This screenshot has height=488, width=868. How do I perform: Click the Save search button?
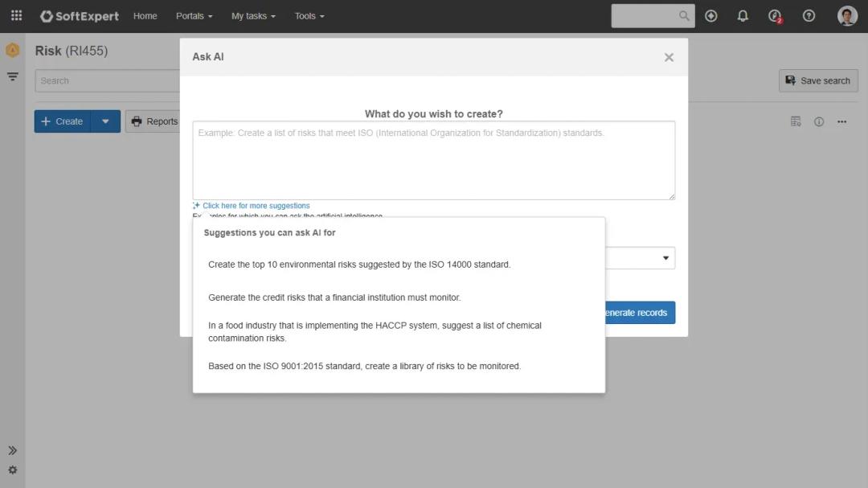pos(818,80)
